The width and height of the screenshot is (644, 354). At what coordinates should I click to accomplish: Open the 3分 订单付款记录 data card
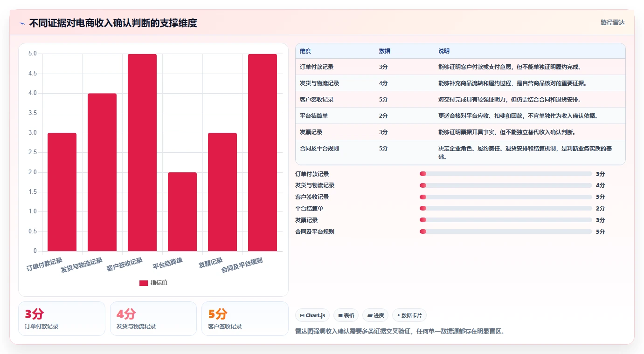coord(62,319)
